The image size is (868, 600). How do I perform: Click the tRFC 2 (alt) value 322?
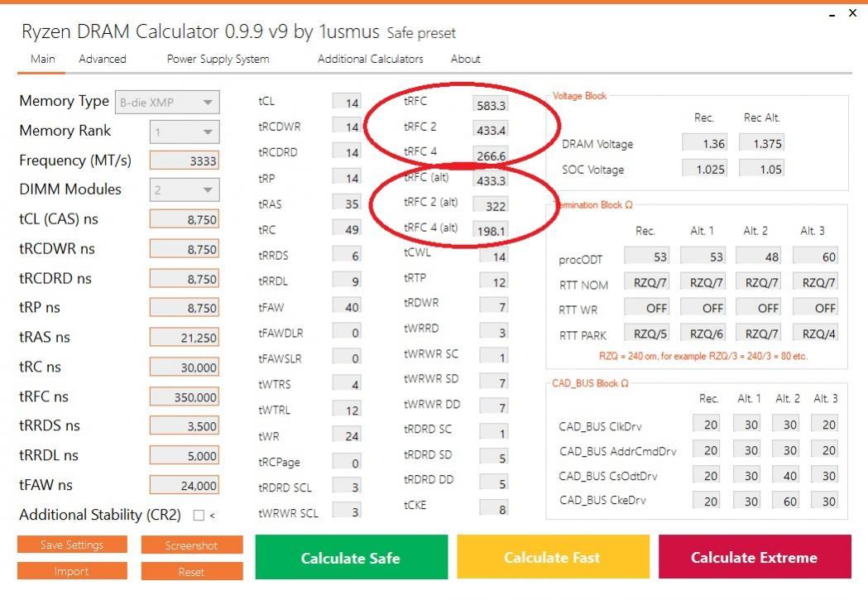491,205
